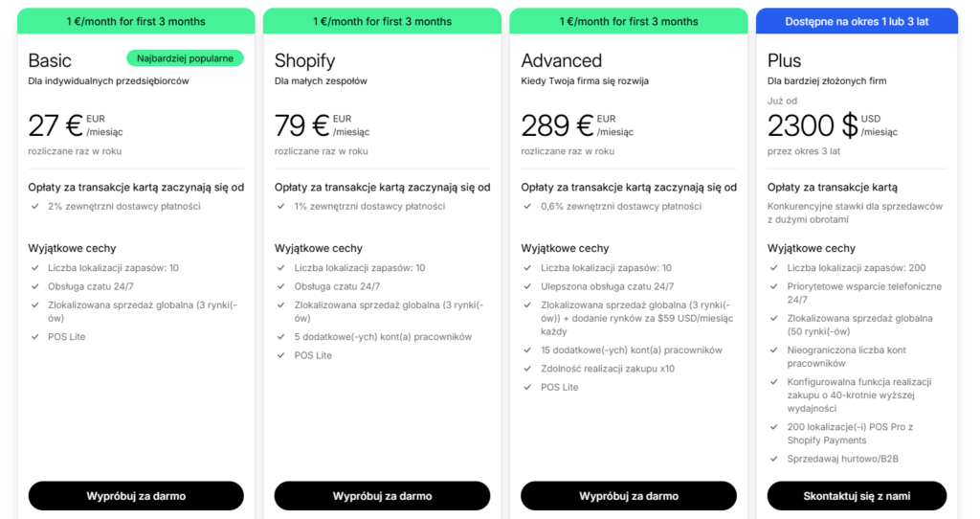This screenshot has height=519, width=980.
Task: Click the checkmark next to Advanced's '0,6% zewnętrzni dostawcy płatności'
Action: point(527,207)
